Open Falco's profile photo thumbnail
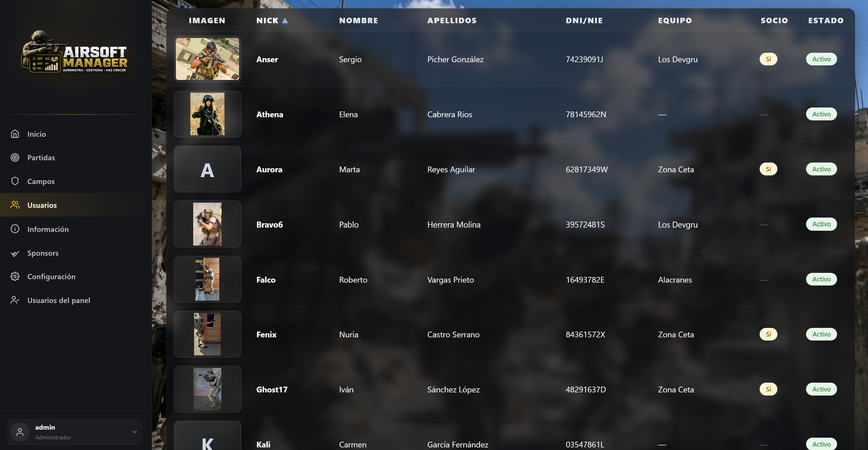868x450 pixels. tap(207, 279)
